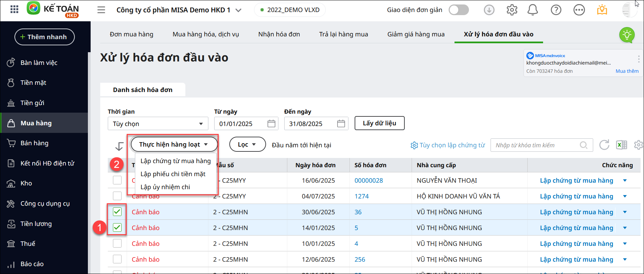Open Tiền lương in sidebar
644x274 pixels.
(44, 224)
